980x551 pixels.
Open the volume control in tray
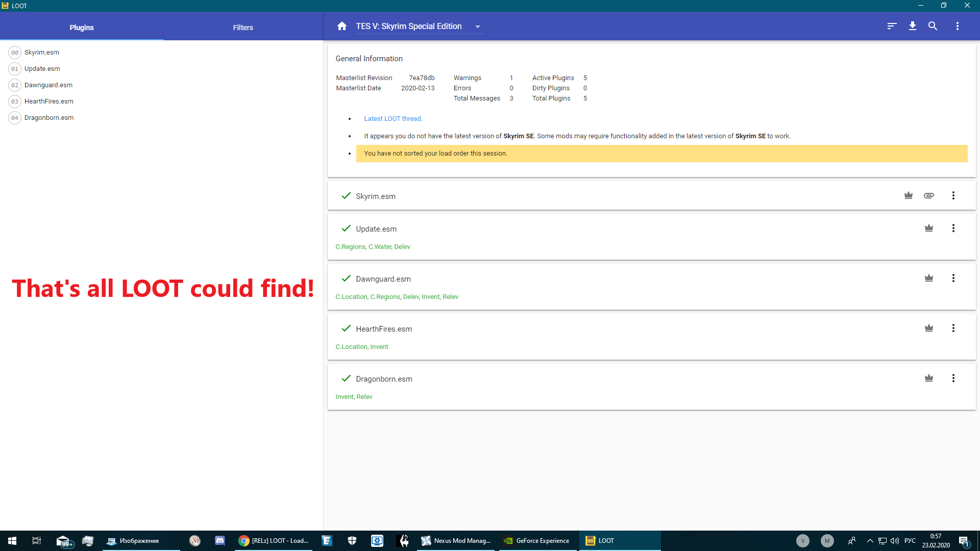click(x=895, y=541)
